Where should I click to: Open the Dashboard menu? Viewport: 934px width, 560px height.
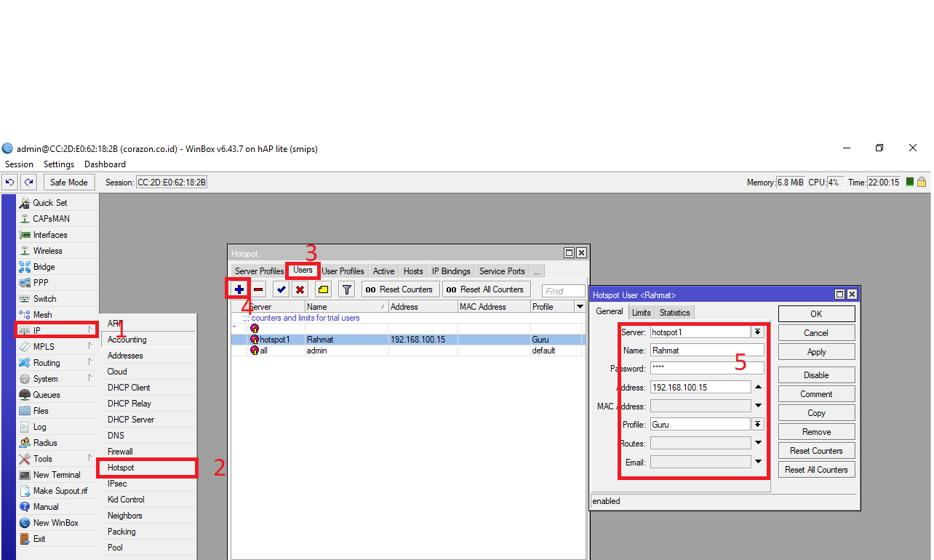click(105, 164)
